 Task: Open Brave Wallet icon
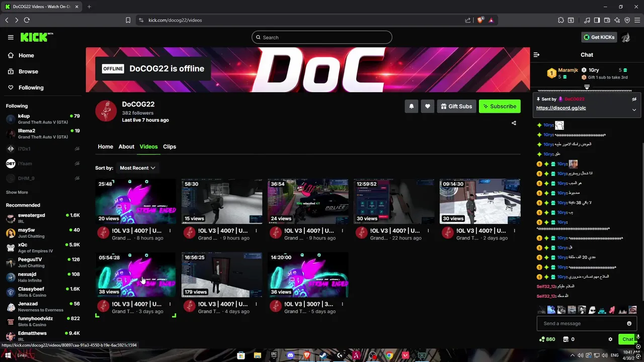click(607, 20)
